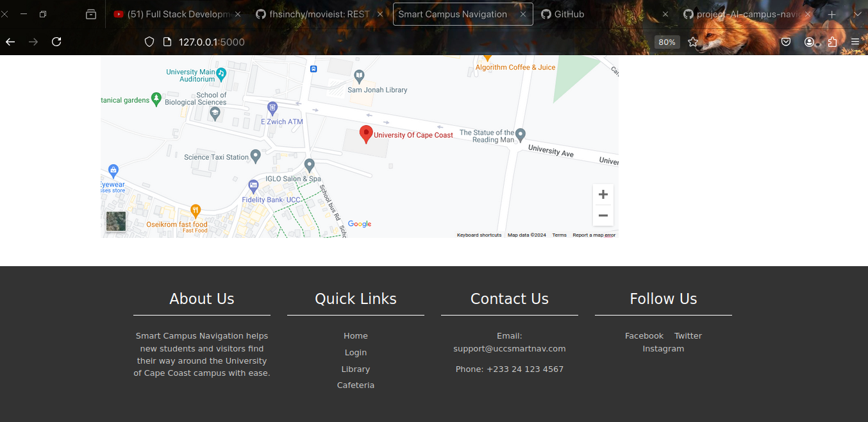Close the GitHub tab

665,14
